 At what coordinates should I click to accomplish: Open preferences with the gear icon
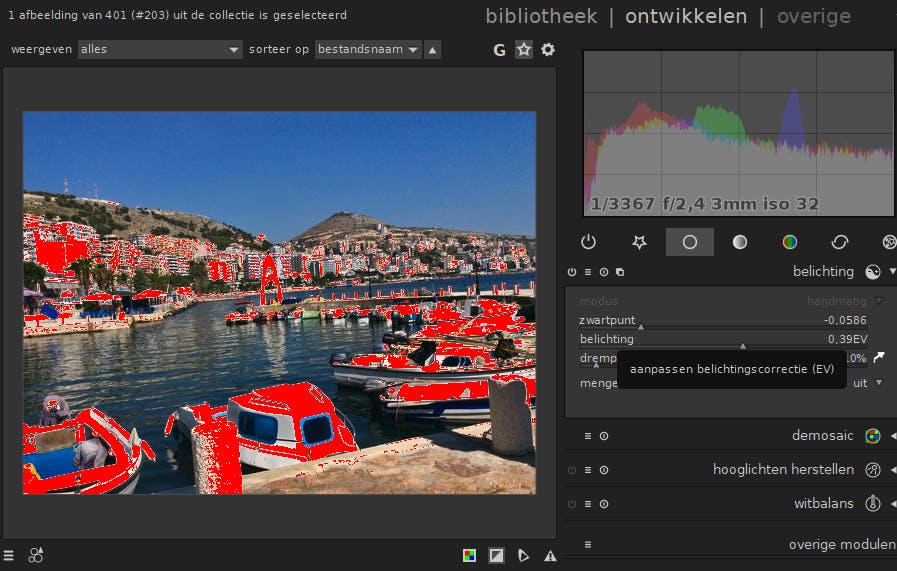point(547,50)
